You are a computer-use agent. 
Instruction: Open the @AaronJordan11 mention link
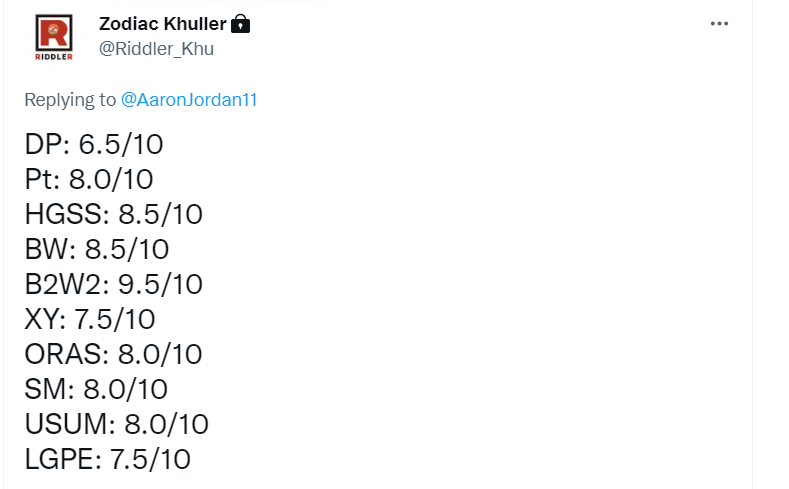click(x=189, y=100)
